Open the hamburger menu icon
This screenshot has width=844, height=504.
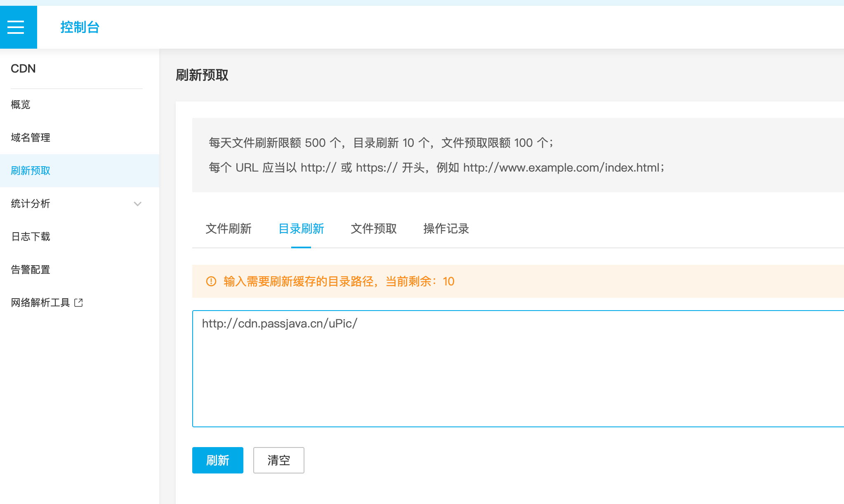(16, 27)
